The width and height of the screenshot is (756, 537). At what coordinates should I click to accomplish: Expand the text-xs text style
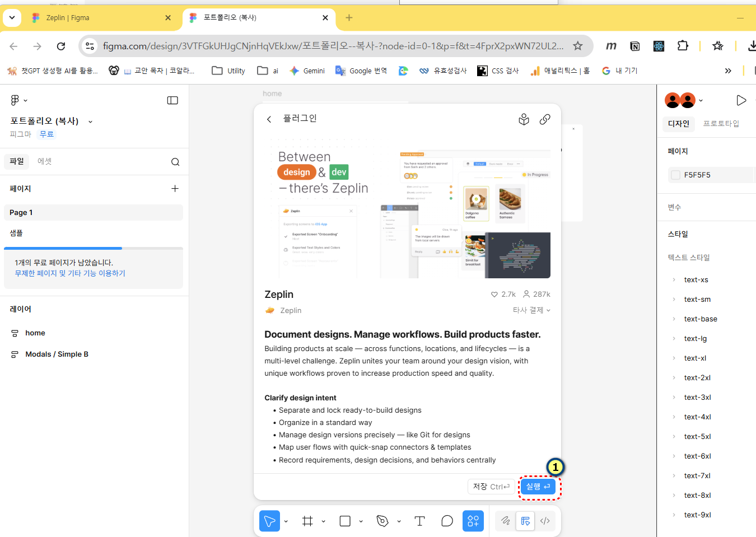(x=674, y=280)
